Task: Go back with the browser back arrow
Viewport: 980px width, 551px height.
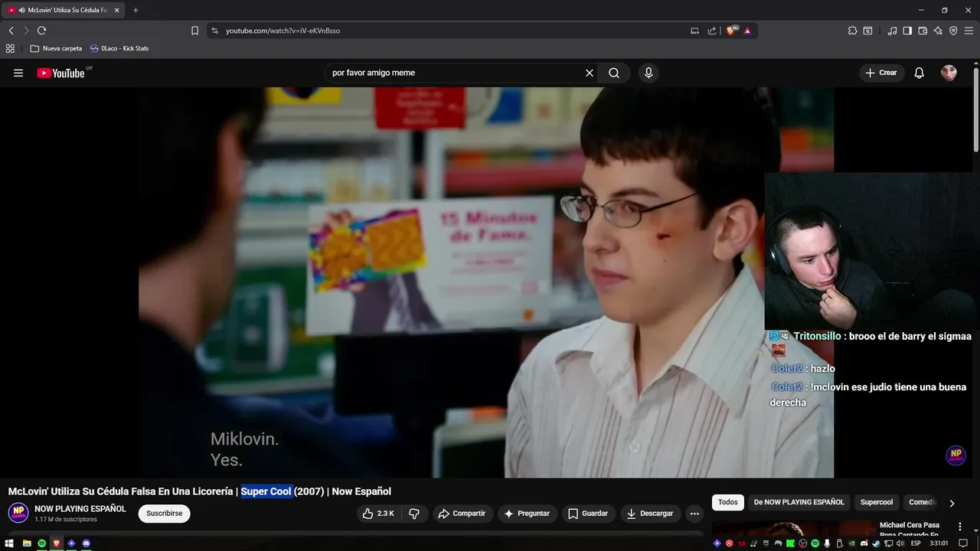Action: [11, 31]
